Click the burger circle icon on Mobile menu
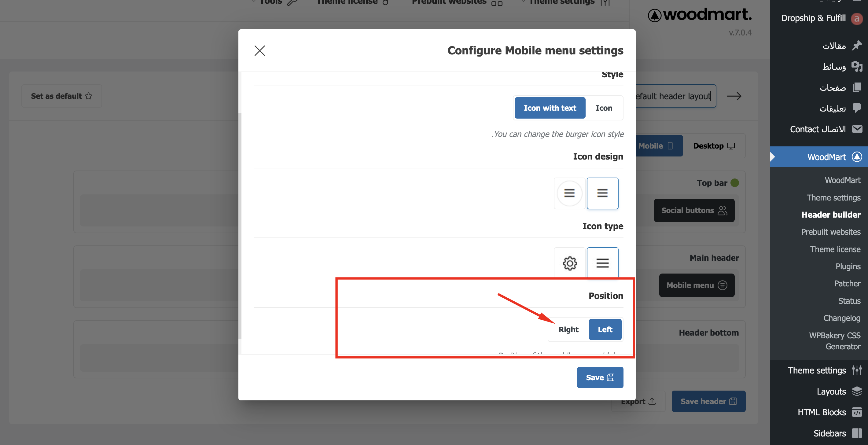 [x=722, y=285]
